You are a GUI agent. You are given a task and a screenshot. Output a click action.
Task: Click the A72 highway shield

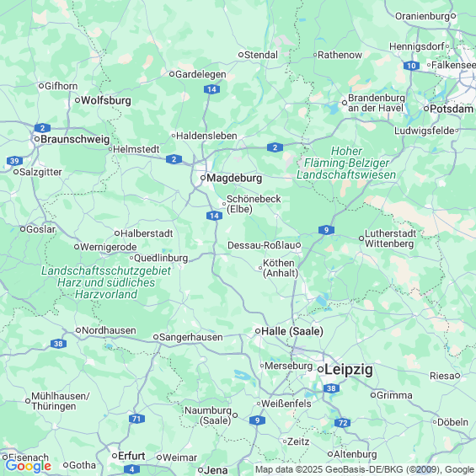pos(342,423)
